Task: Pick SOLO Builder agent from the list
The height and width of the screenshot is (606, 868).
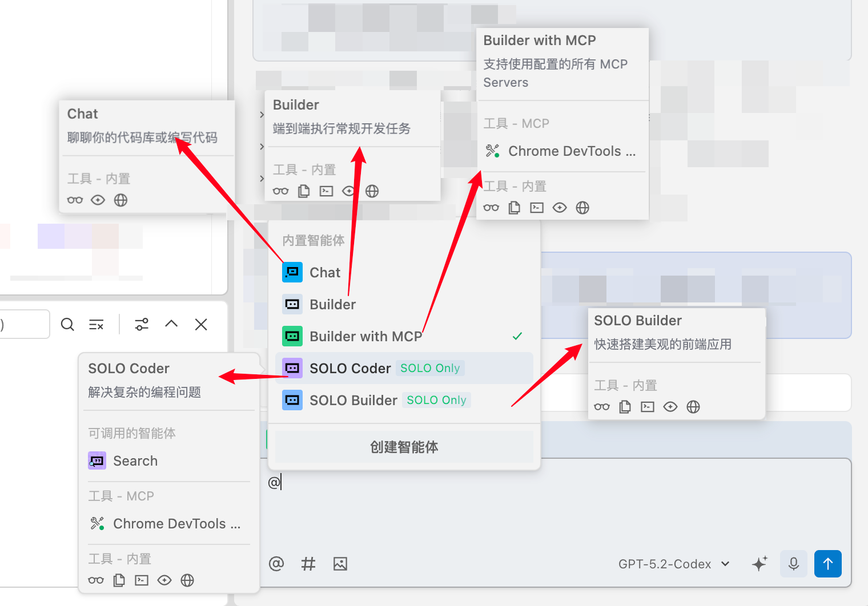Action: (x=353, y=401)
